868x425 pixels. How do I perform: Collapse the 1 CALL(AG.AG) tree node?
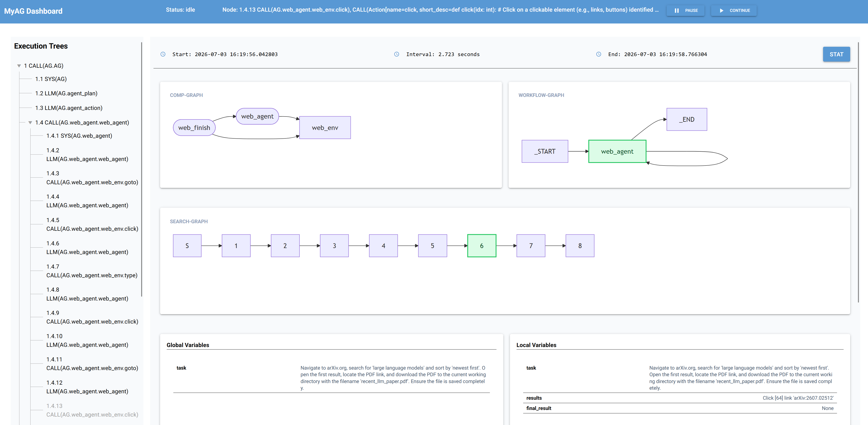[x=19, y=66]
